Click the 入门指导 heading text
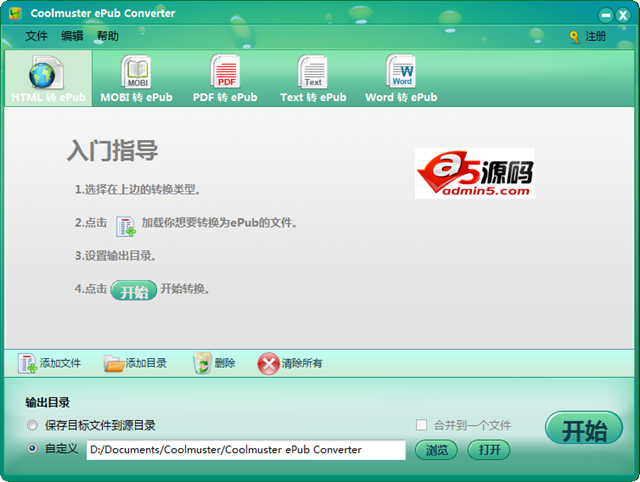640x482 pixels. tap(112, 151)
